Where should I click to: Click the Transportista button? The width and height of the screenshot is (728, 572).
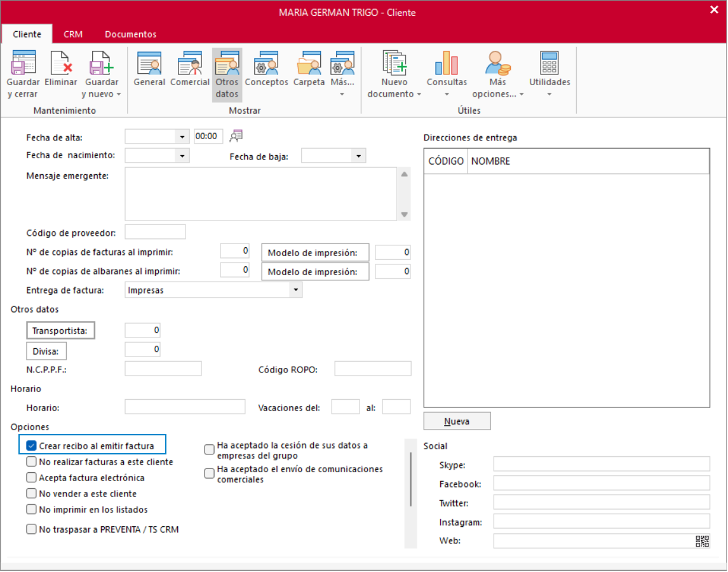pos(60,330)
